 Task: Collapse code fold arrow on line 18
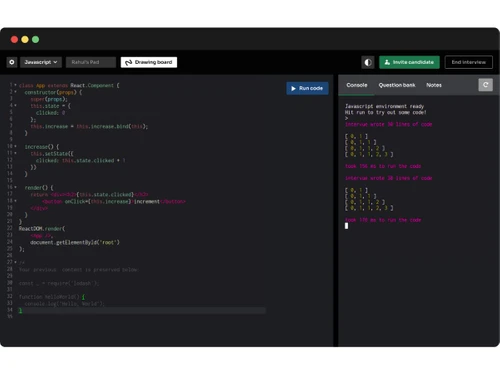(15, 201)
